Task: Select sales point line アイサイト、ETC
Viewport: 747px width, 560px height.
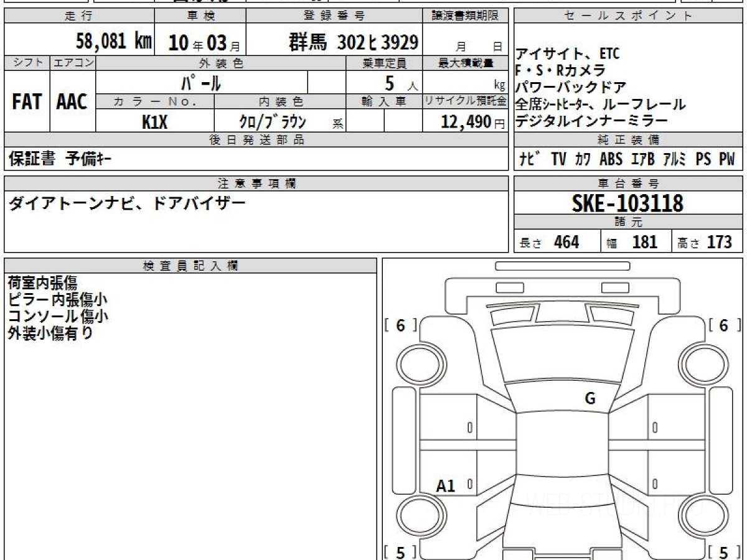Action: (568, 54)
